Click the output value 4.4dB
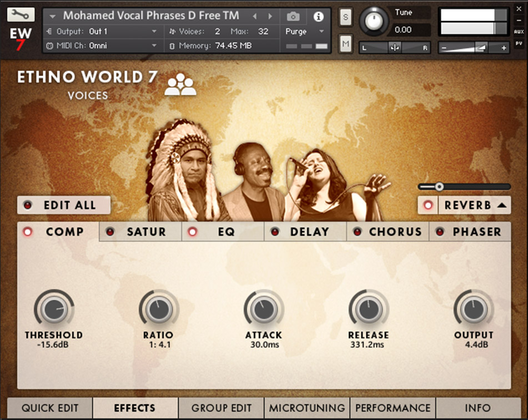Image resolution: width=528 pixels, height=420 pixels. pos(476,344)
